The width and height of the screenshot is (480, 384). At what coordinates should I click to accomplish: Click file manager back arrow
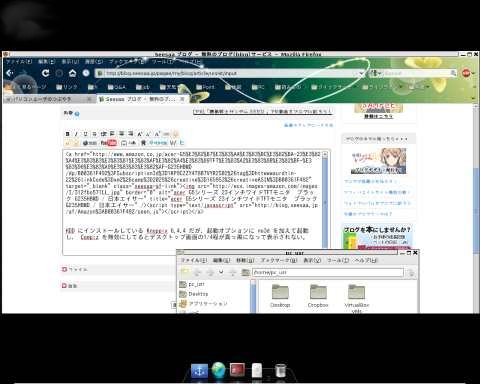click(x=197, y=272)
